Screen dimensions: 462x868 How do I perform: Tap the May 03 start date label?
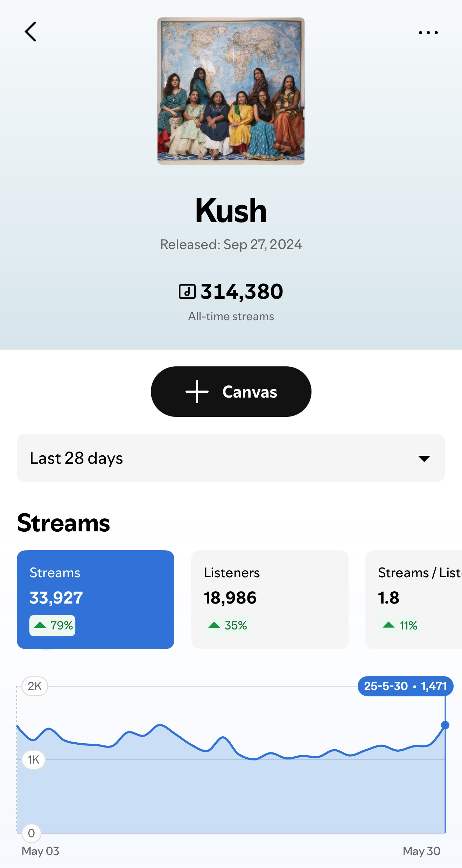pyautogui.click(x=41, y=851)
